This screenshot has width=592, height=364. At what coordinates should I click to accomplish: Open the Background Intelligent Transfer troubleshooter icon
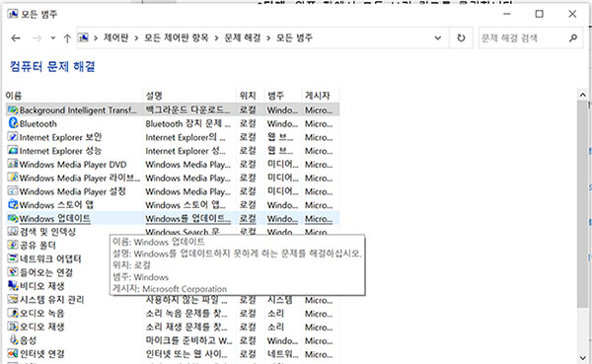point(13,110)
